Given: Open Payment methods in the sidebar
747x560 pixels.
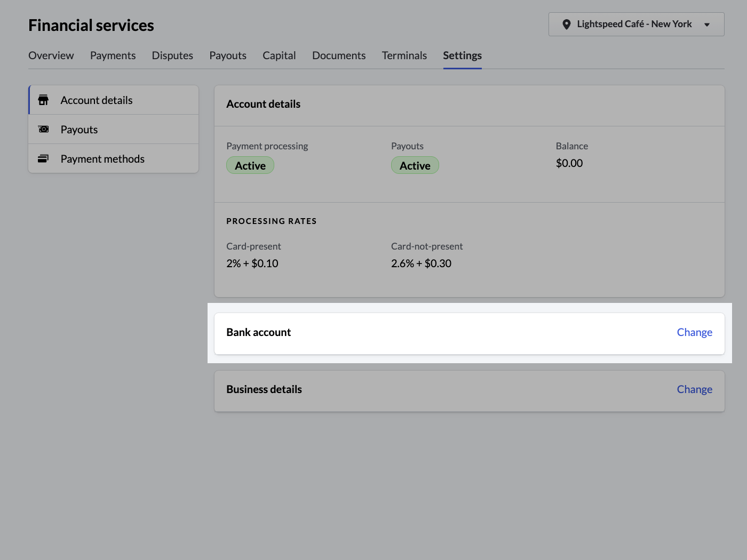Looking at the screenshot, I should pyautogui.click(x=102, y=158).
